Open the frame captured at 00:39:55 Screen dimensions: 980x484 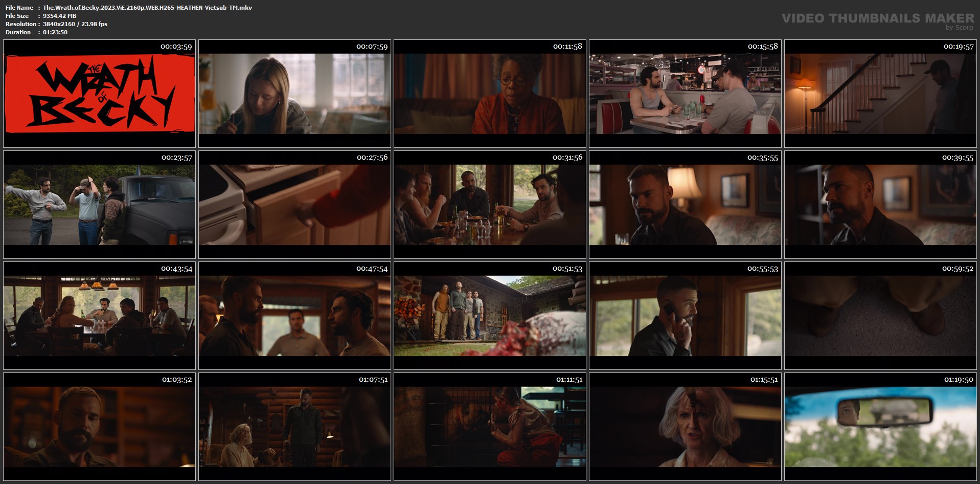(880, 205)
